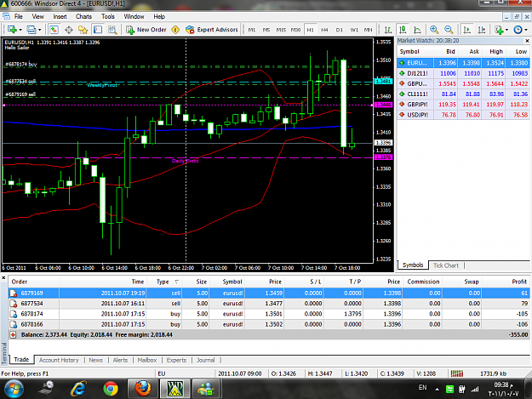Toggle Expert Advisors auto trading
This screenshot has width=532, height=399.
pos(212,30)
